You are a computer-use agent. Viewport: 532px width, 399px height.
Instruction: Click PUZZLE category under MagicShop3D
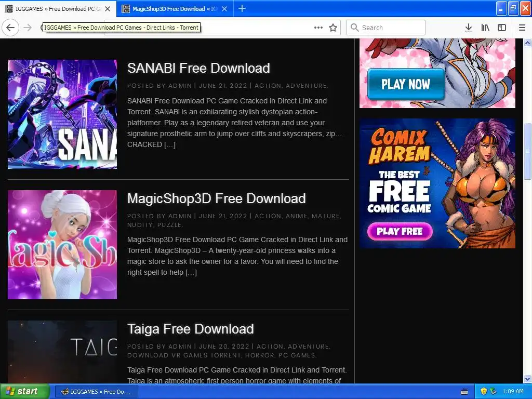tap(170, 225)
